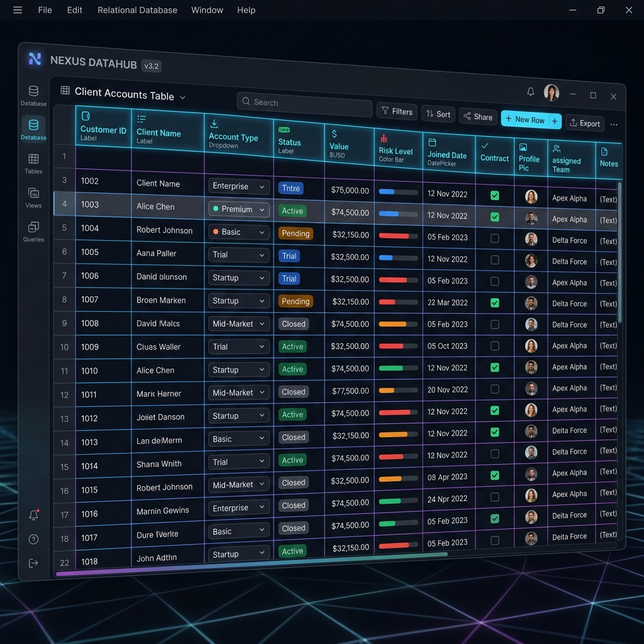Click the notification bell in table header
Viewport: 644px width, 644px height.
pos(530,92)
